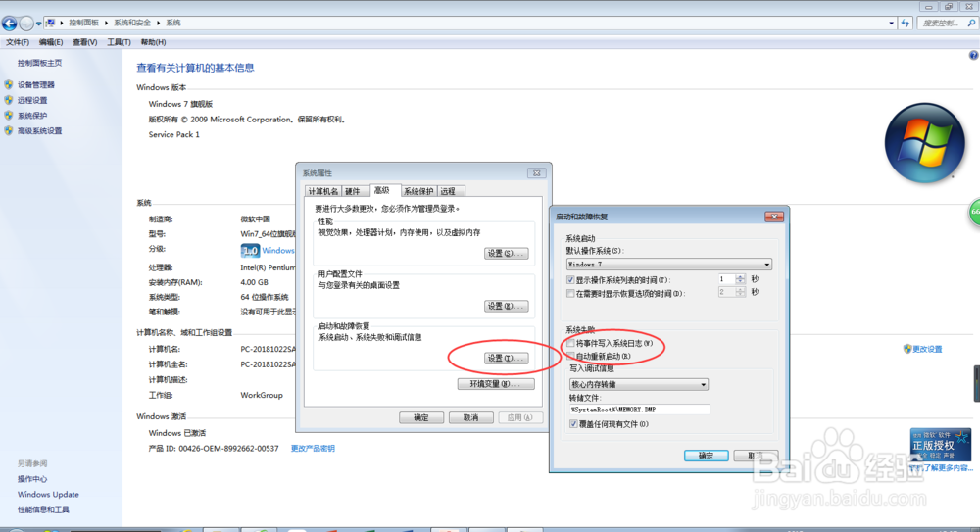Viewport: 980px width, 532px height.
Task: Open 设备管理器 from the sidebar
Action: point(35,85)
